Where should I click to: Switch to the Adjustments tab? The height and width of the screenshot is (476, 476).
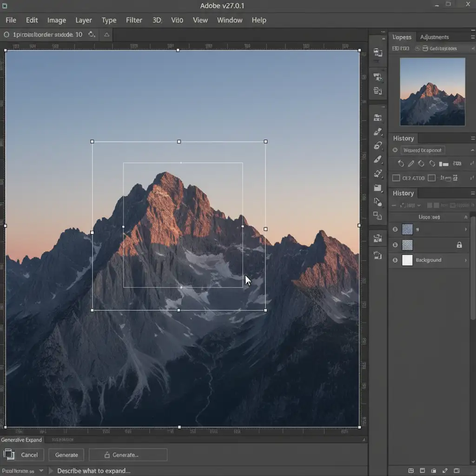pos(434,37)
